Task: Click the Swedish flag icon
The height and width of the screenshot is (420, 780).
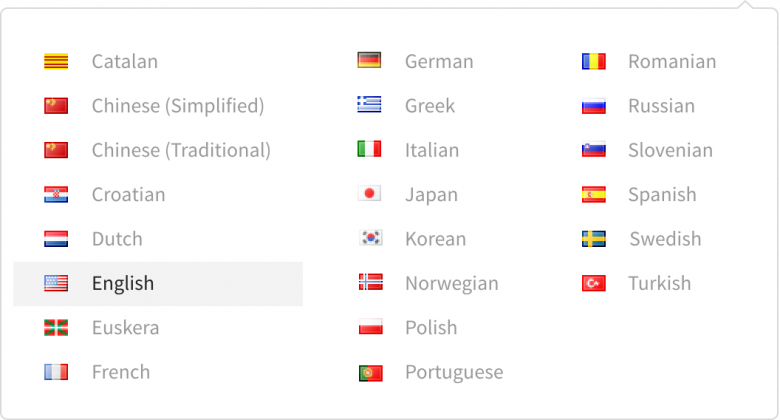Action: pos(593,239)
